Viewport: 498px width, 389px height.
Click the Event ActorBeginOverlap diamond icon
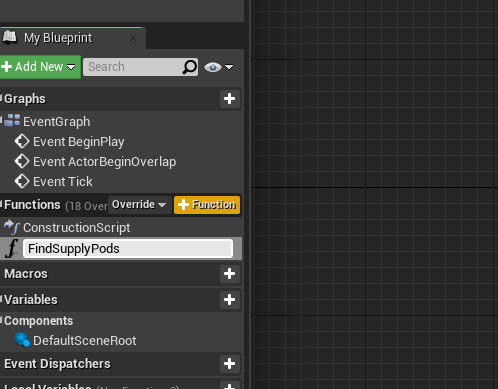[22, 161]
